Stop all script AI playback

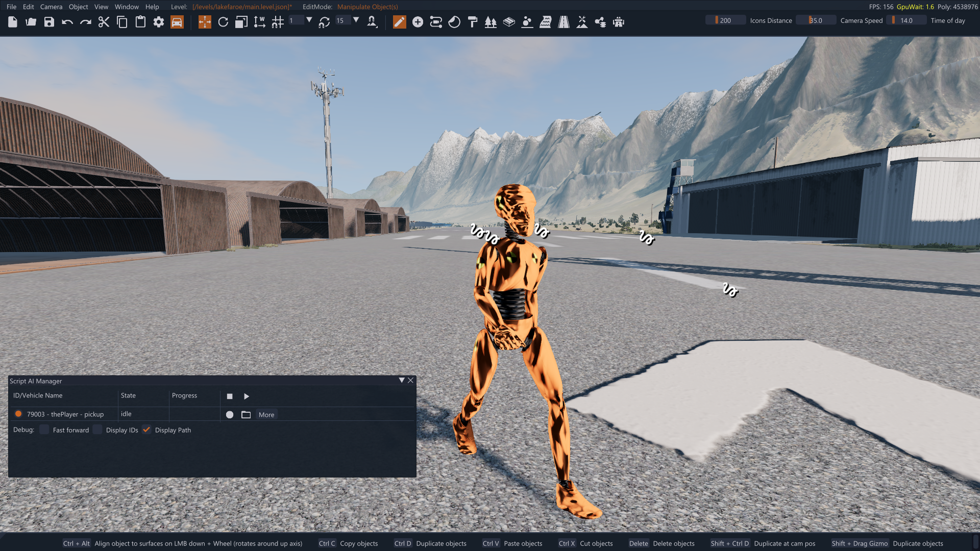[230, 396]
